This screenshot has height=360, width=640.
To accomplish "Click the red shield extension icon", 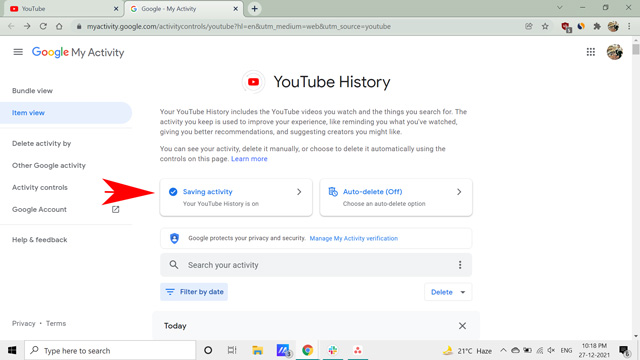I will point(566,27).
